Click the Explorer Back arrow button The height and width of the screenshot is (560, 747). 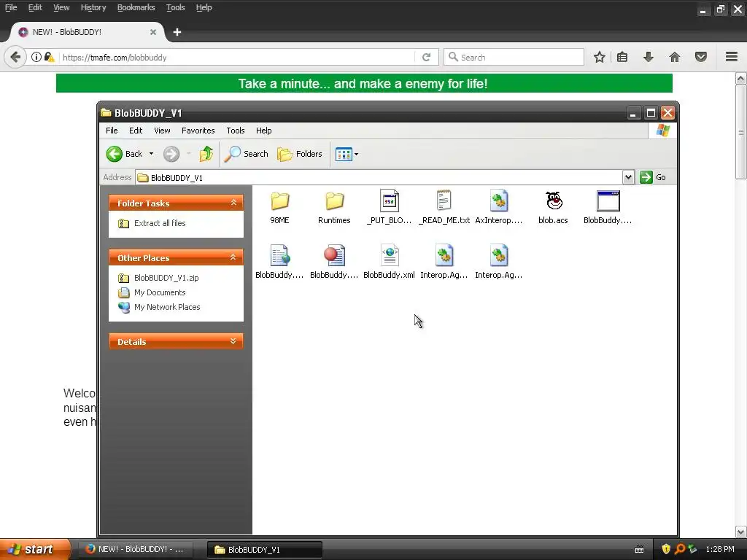pyautogui.click(x=124, y=154)
